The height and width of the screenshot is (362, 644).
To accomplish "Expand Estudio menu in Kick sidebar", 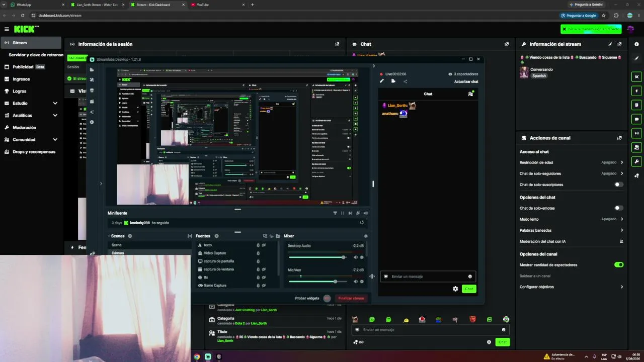I will click(55, 103).
